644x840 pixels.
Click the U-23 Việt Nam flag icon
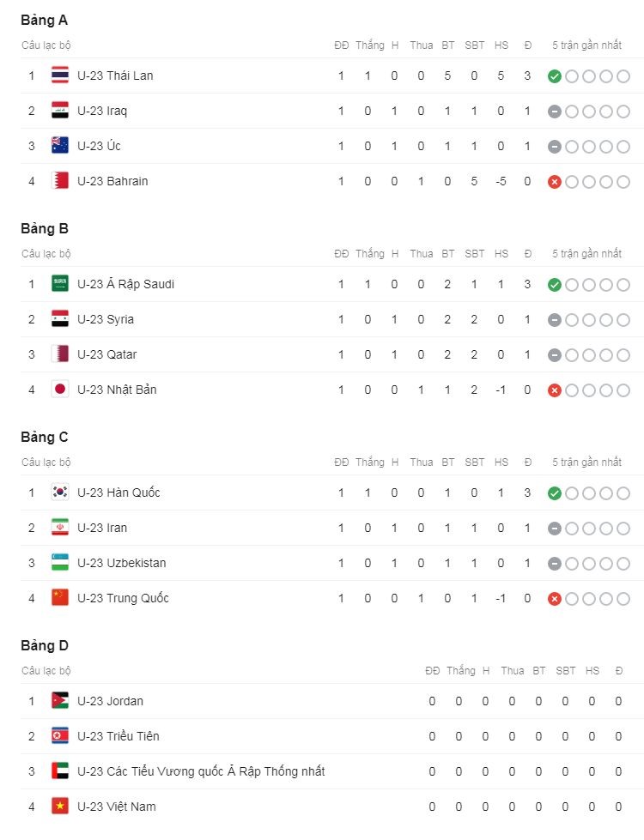click(60, 807)
